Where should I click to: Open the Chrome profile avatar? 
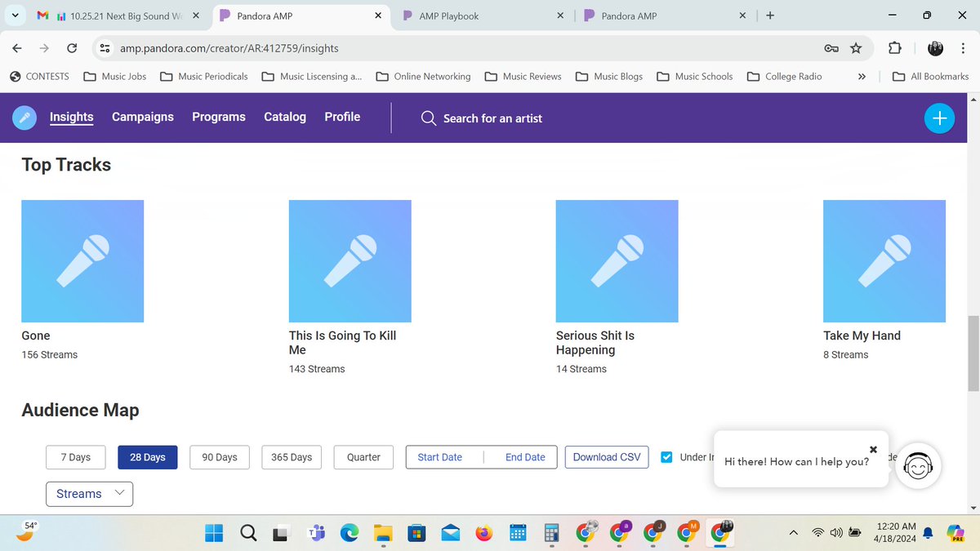point(936,48)
